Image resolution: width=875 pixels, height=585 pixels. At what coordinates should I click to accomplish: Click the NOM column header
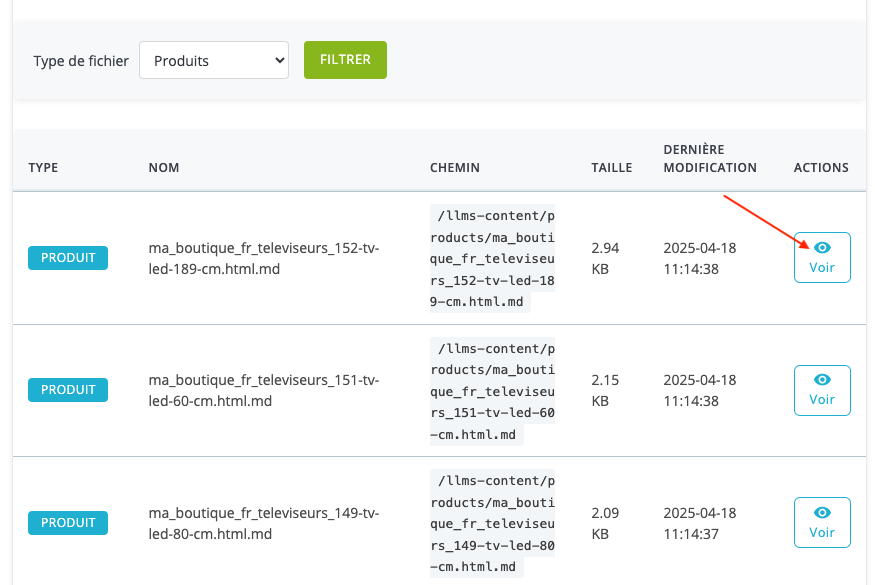[164, 167]
